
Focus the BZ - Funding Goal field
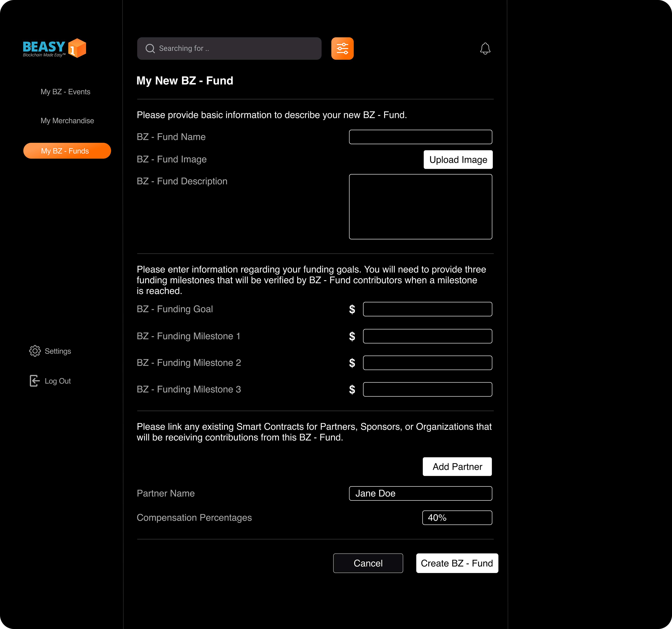click(427, 309)
